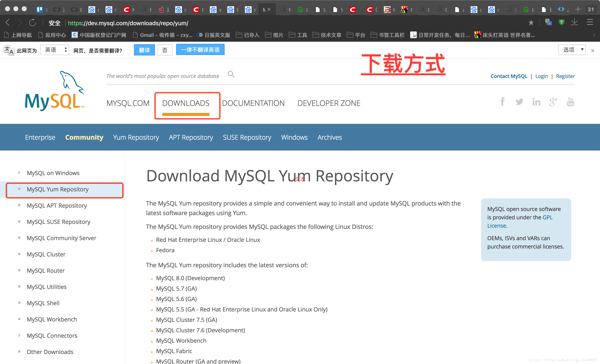Open MySQL Shell in the sidebar

click(x=43, y=303)
